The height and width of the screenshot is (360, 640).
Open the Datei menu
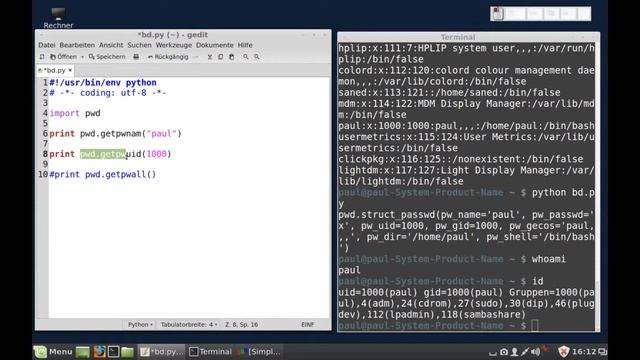point(47,45)
